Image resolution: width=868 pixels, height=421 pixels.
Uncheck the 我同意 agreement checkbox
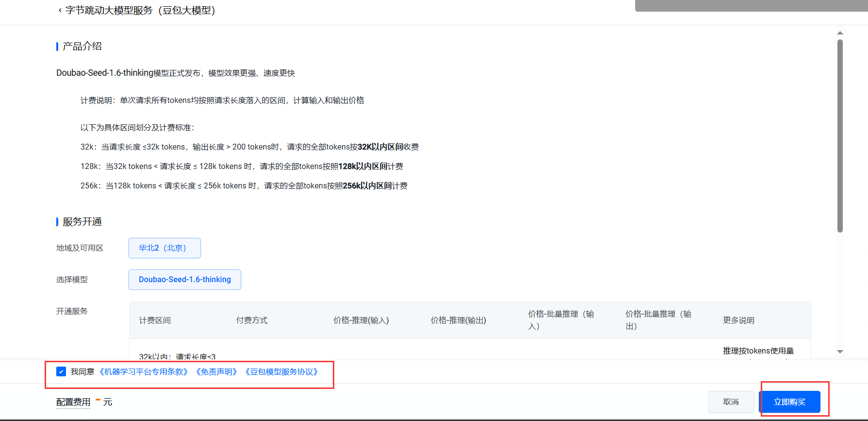[61, 371]
